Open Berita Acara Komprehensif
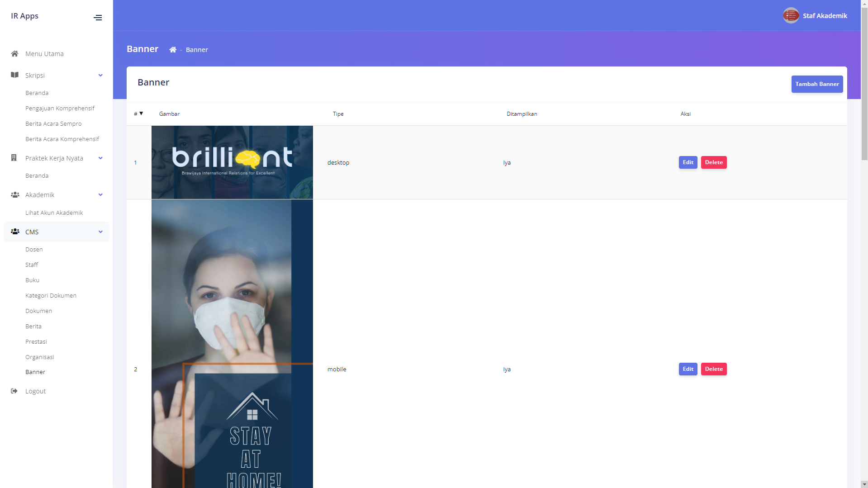The width and height of the screenshot is (868, 488). 62,139
